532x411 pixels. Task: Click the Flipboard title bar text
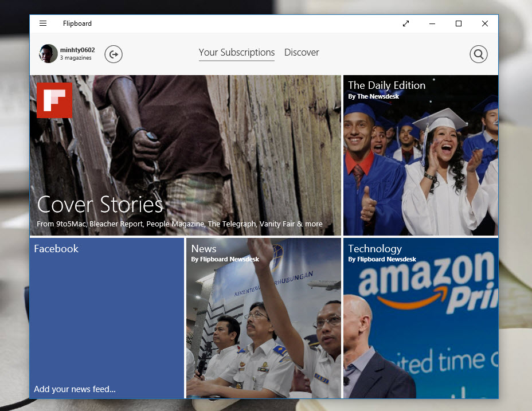pyautogui.click(x=77, y=24)
